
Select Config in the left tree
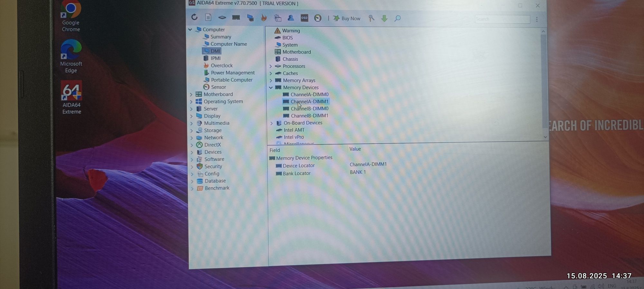pyautogui.click(x=212, y=174)
